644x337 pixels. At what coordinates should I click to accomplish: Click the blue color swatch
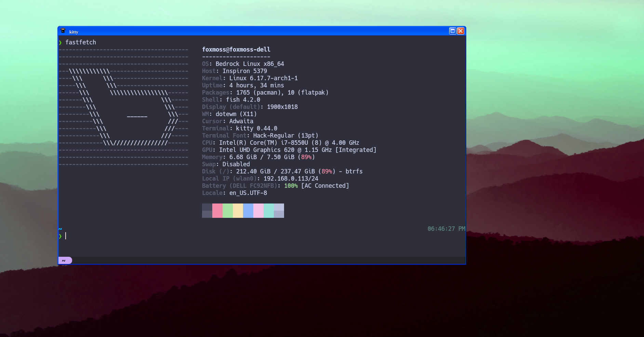[248, 211]
